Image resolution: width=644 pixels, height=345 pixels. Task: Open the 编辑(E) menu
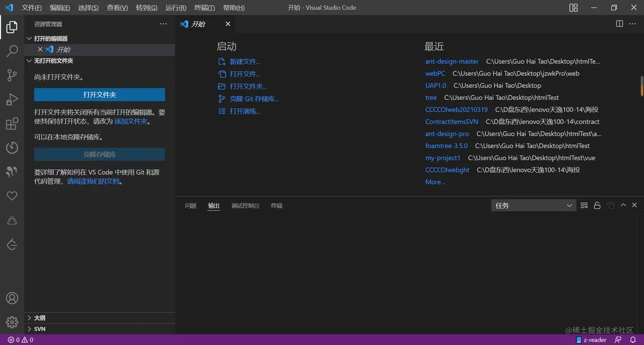[x=60, y=8]
